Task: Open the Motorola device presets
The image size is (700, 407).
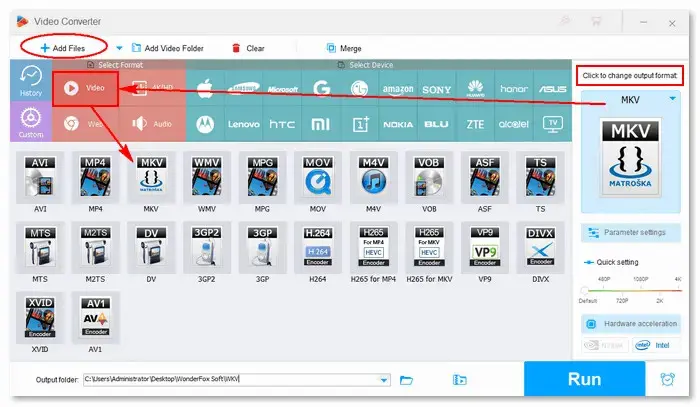Action: [205, 124]
